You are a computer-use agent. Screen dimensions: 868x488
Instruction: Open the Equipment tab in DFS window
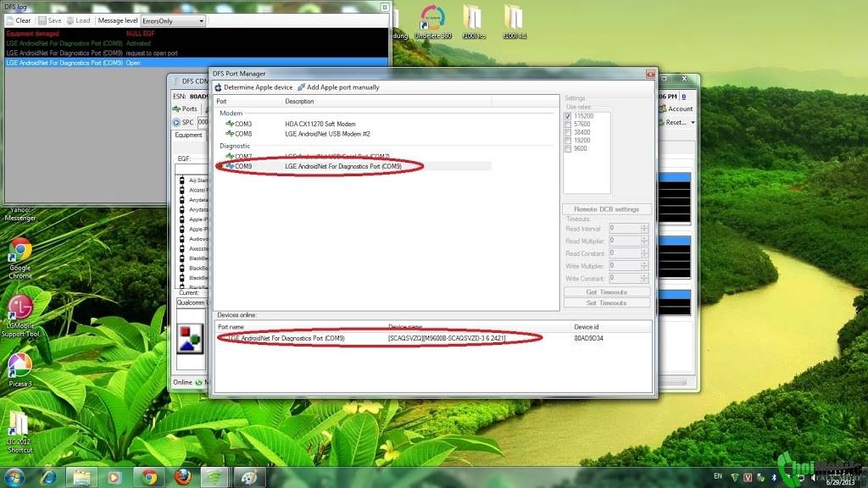tap(189, 135)
